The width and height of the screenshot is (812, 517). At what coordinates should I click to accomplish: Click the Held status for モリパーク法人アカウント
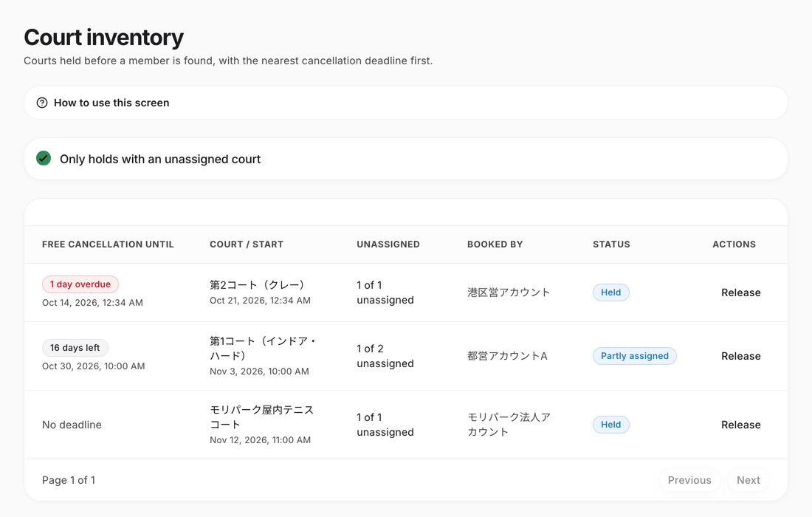pyautogui.click(x=610, y=425)
